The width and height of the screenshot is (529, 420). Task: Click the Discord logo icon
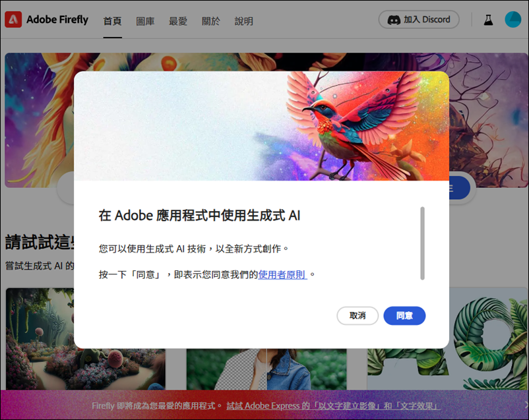(x=394, y=20)
